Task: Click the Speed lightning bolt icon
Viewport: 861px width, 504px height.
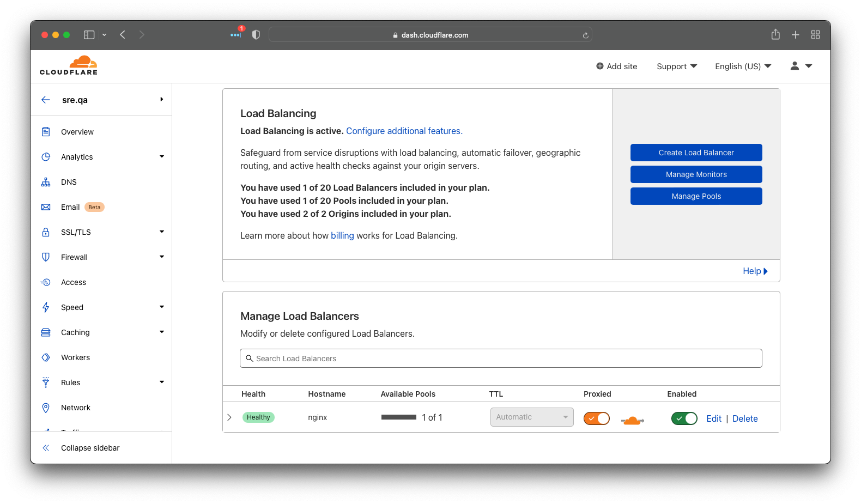Action: coord(46,307)
